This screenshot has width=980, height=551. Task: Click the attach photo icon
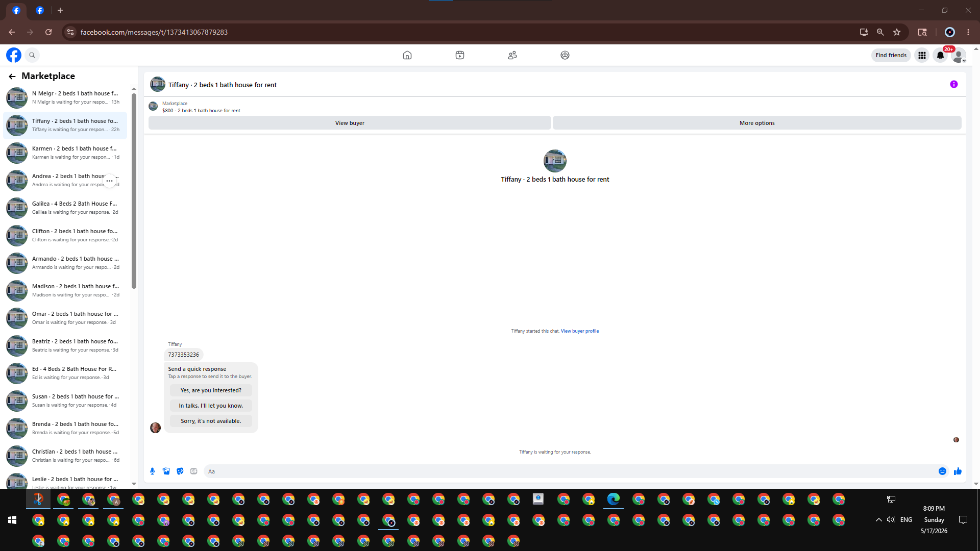coord(166,471)
